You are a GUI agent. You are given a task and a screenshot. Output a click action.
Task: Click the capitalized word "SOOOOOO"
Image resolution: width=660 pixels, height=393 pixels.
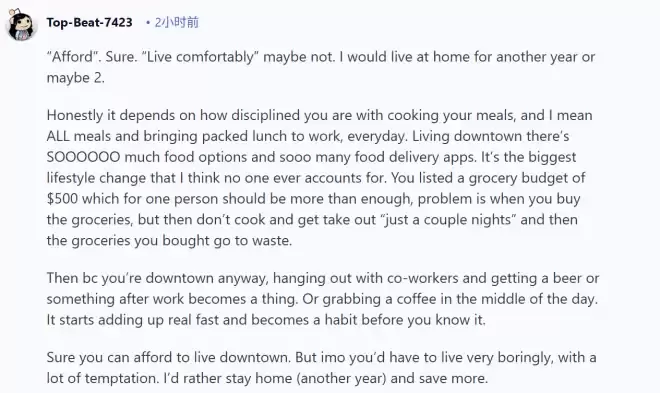click(83, 157)
